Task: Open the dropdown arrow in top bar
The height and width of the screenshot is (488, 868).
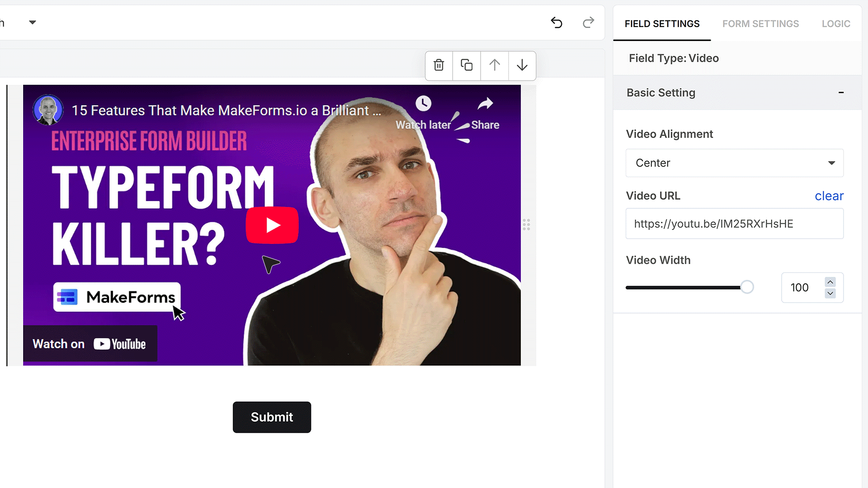Action: 33,22
